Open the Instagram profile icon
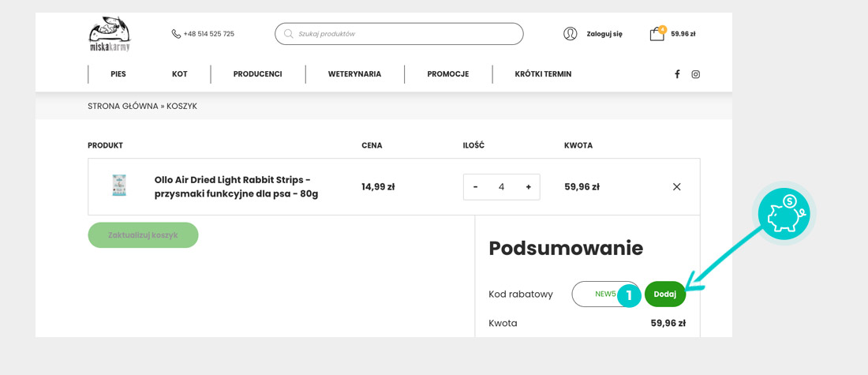Screen dimensions: 868x375 click(x=695, y=74)
